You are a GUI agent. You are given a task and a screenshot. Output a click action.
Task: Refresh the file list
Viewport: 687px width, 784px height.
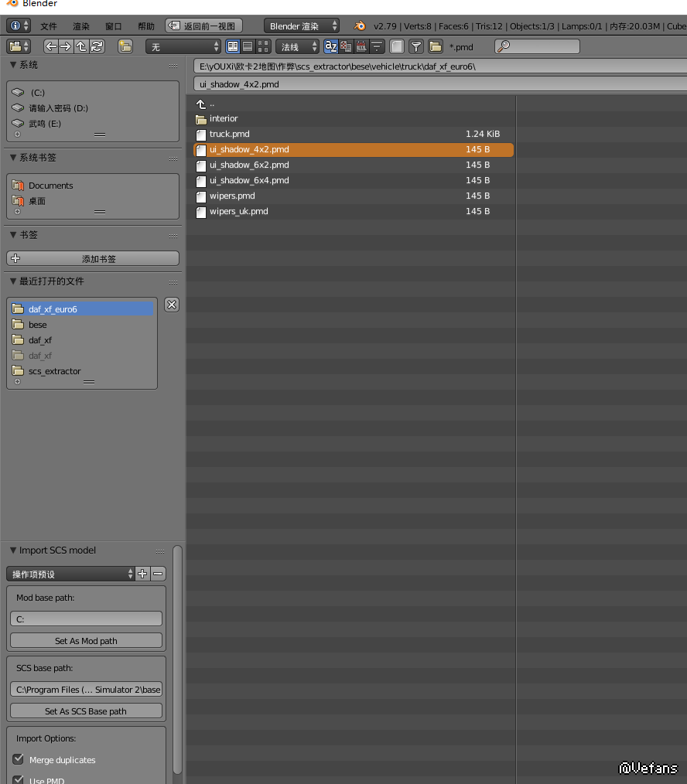point(97,46)
